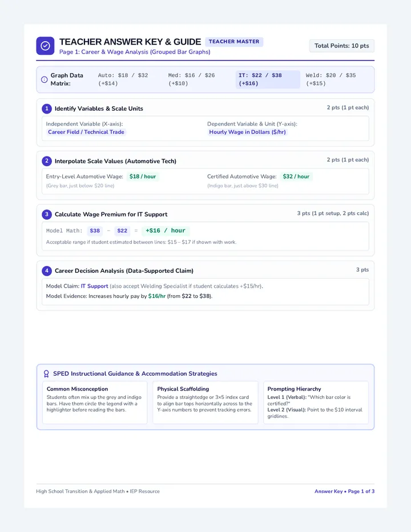The image size is (411, 532).
Task: Click the TEACHER ANSWER KEY & GUIDE title
Action: pyautogui.click(x=130, y=42)
